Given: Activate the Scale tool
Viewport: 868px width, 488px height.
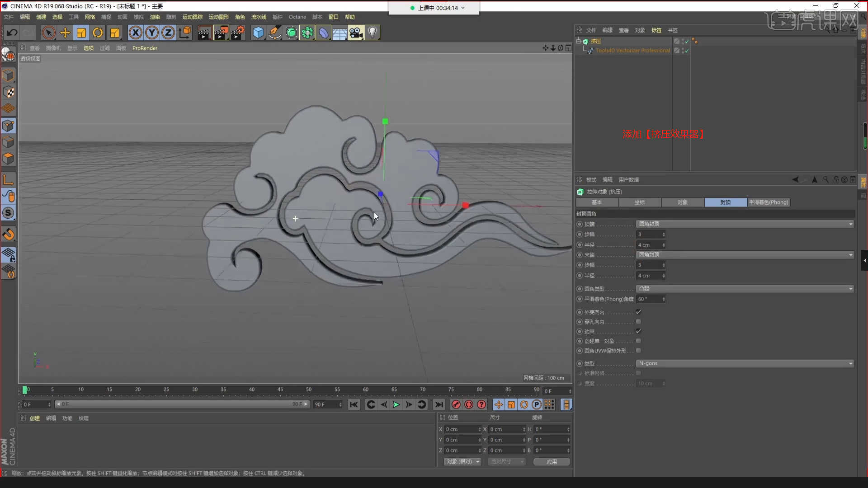Looking at the screenshot, I should point(81,33).
